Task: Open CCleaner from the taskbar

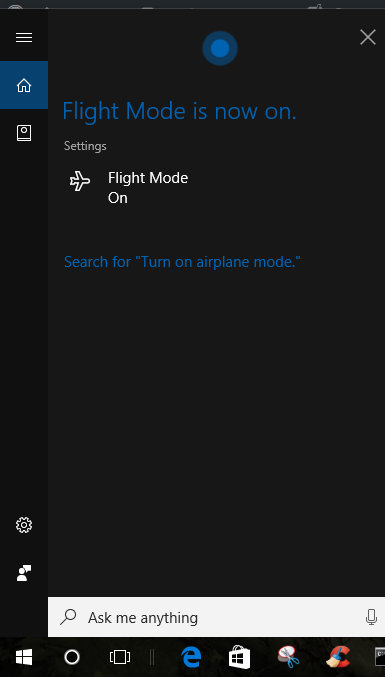Action: (x=337, y=657)
